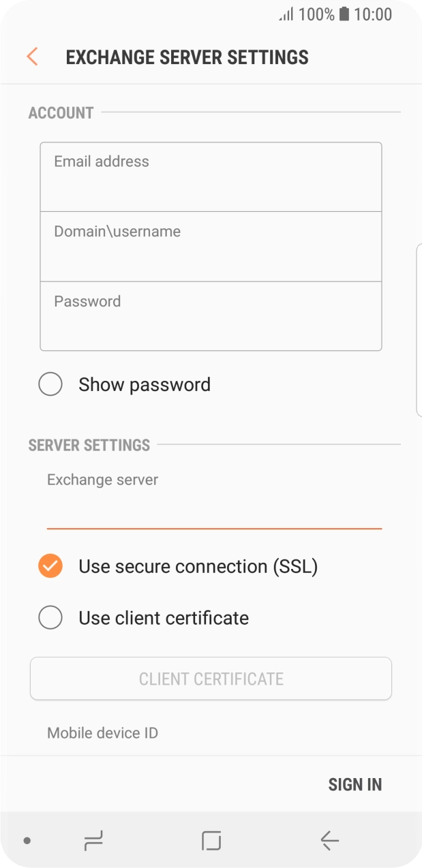This screenshot has width=422, height=868.
Task: Enable the Show password option
Action: click(50, 384)
